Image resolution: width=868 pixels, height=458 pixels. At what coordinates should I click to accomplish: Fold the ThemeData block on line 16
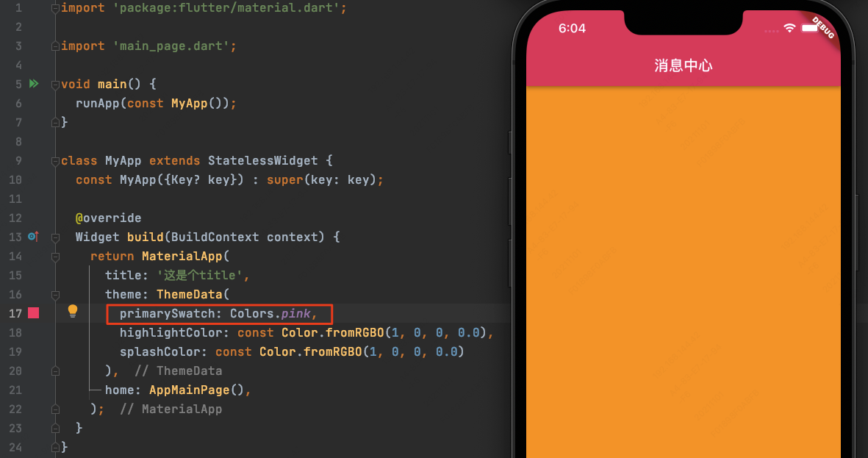55,296
